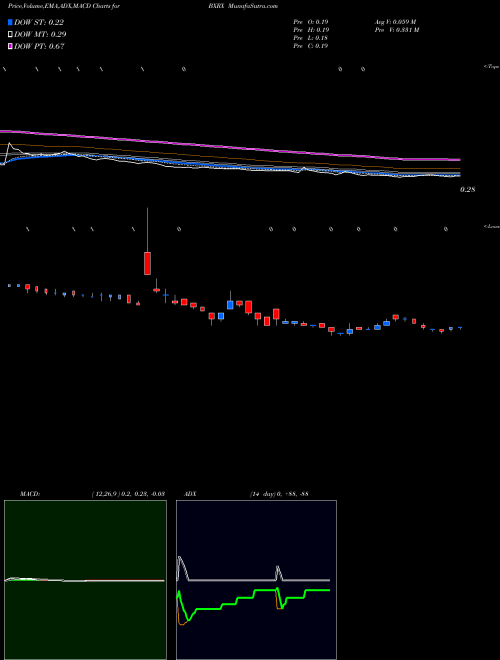Click the white DOW MT legend swatch
The width and height of the screenshot is (500, 660).
[x=10, y=34]
